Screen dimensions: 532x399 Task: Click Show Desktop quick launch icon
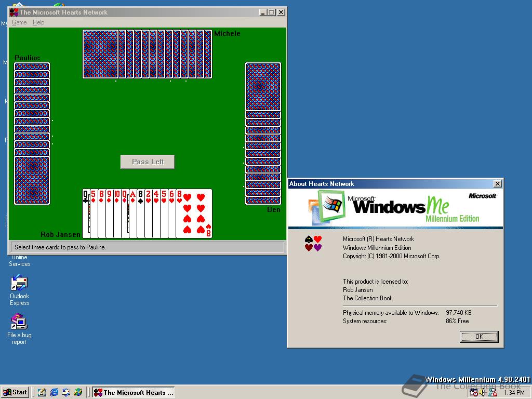coord(42,393)
